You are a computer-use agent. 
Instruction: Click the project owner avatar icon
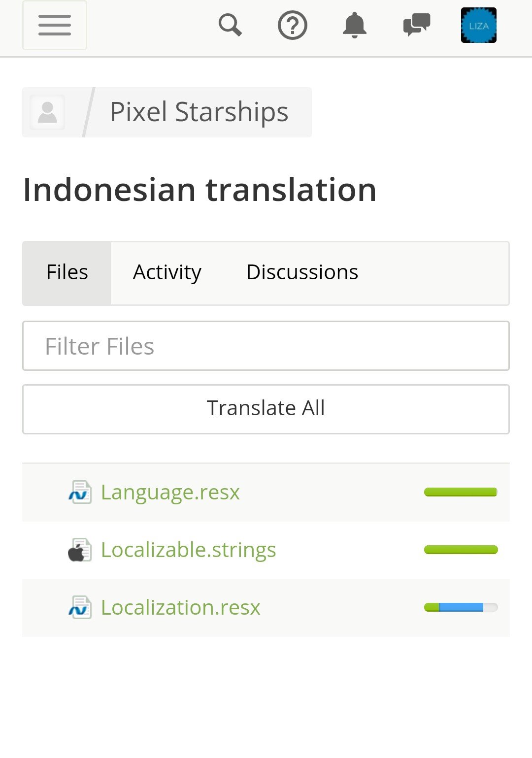(47, 112)
